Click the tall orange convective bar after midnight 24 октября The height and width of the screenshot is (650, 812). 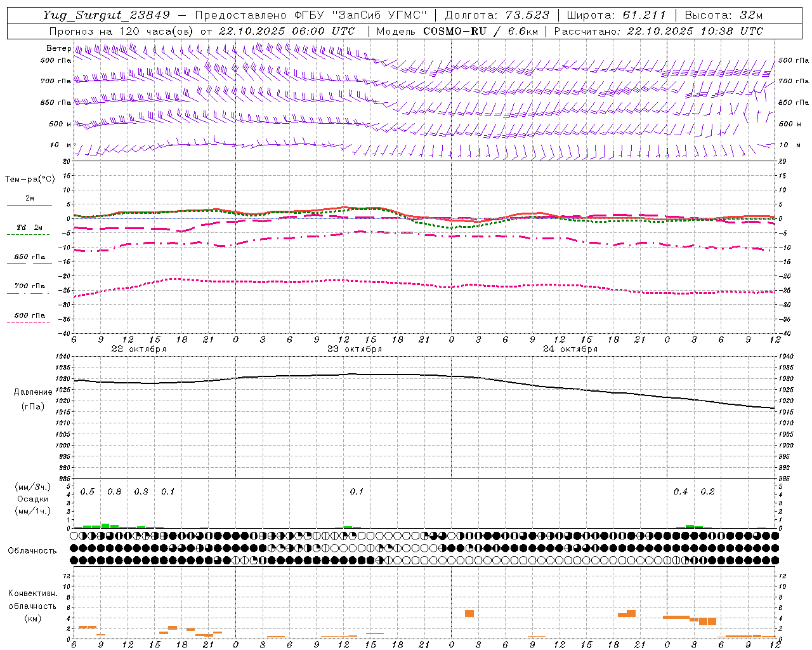[x=469, y=613]
